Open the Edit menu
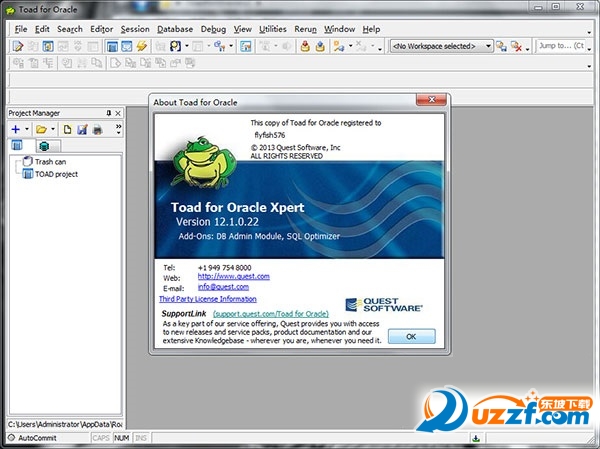This screenshot has height=449, width=600. click(x=42, y=29)
